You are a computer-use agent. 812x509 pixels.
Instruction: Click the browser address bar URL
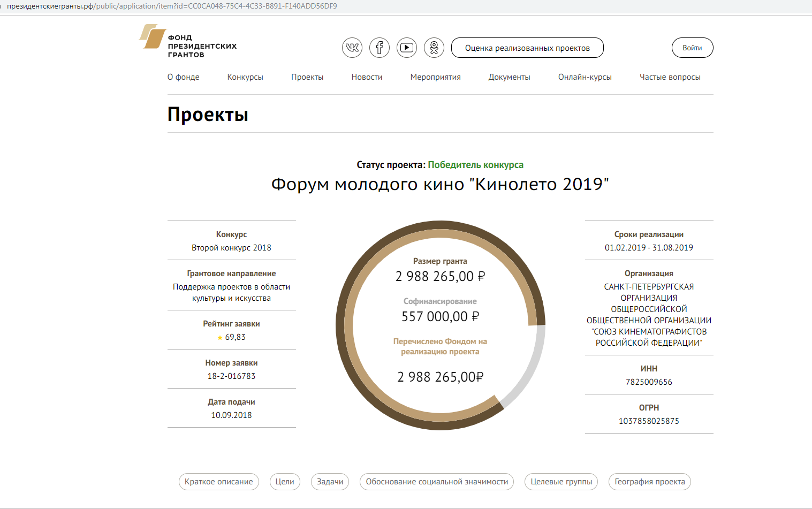click(x=171, y=6)
